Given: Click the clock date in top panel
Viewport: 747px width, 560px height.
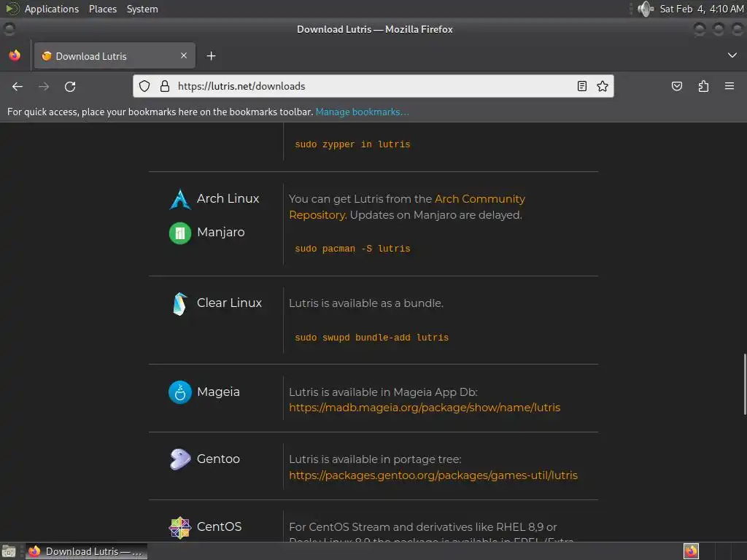Looking at the screenshot, I should [701, 9].
